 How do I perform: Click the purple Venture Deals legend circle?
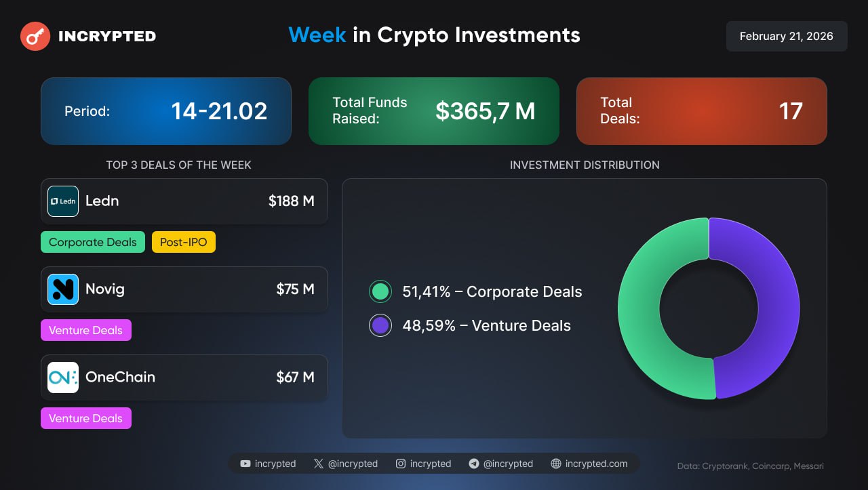point(380,325)
